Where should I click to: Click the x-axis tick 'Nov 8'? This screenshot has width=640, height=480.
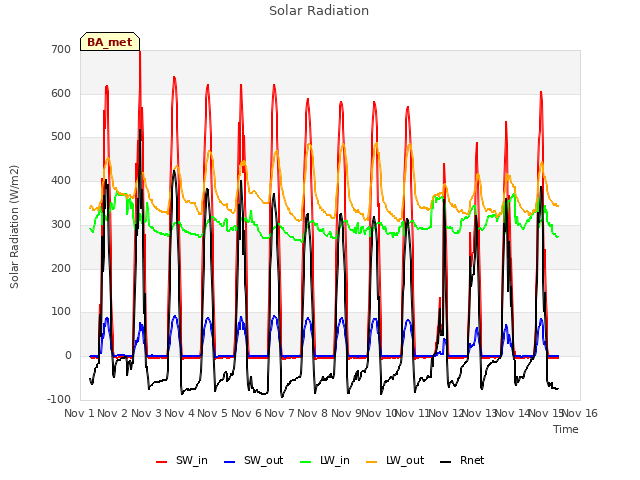pyautogui.click(x=313, y=413)
